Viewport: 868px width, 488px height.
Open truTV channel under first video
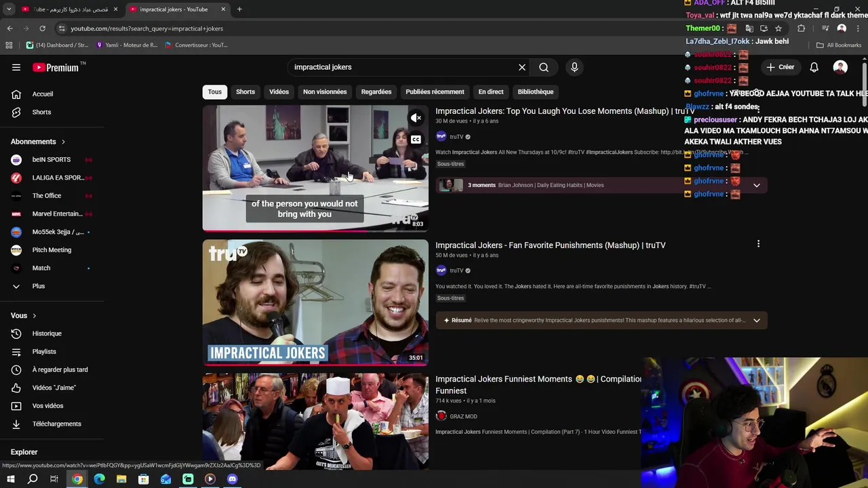click(456, 137)
